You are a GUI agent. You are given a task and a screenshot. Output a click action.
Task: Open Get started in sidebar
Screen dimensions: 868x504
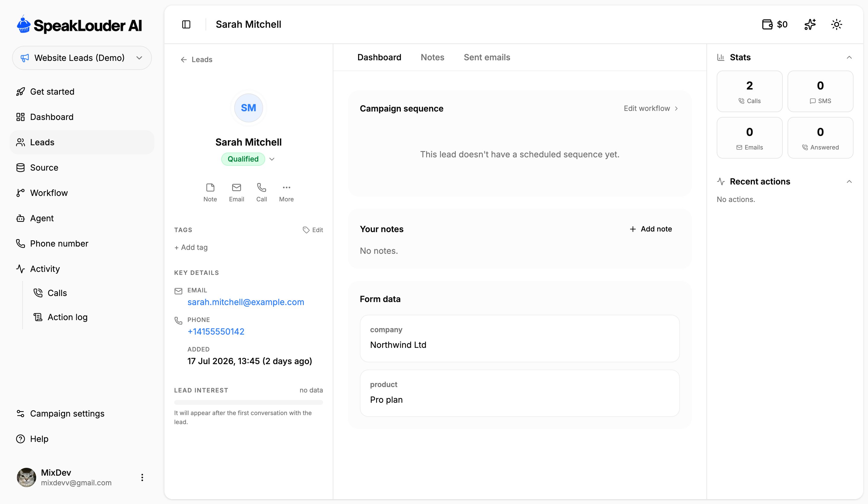(x=82, y=92)
